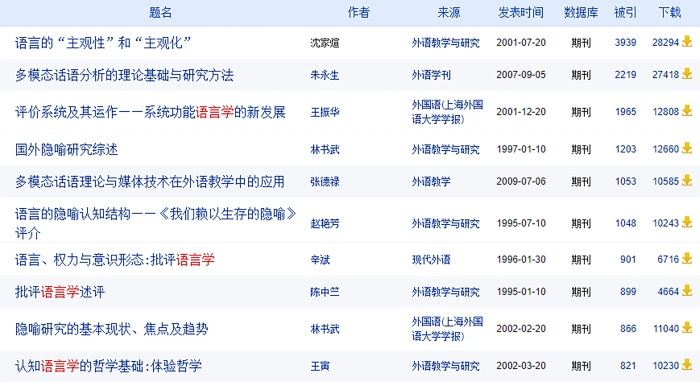This screenshot has height=382, width=700.
Task: Open article 隐喻研究的基本现状、焦点及趋势
Action: tap(112, 329)
